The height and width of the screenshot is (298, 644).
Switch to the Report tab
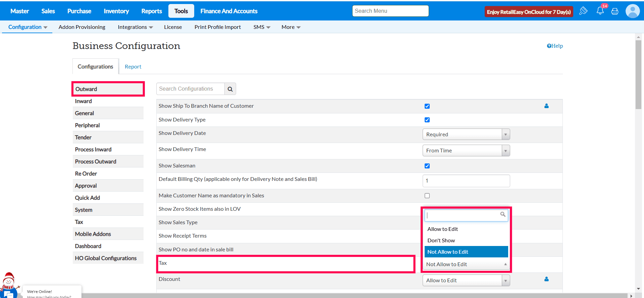coord(133,67)
